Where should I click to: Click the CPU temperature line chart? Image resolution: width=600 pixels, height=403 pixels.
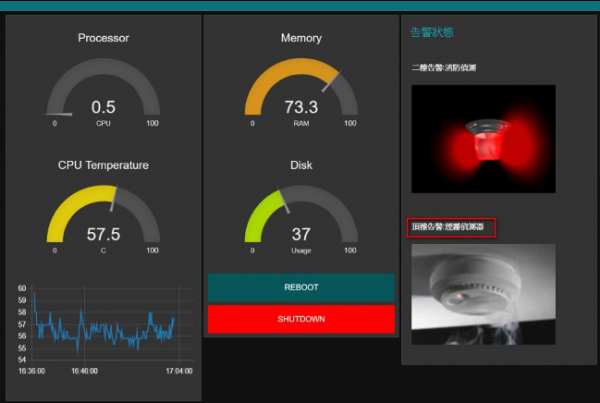coord(104,323)
